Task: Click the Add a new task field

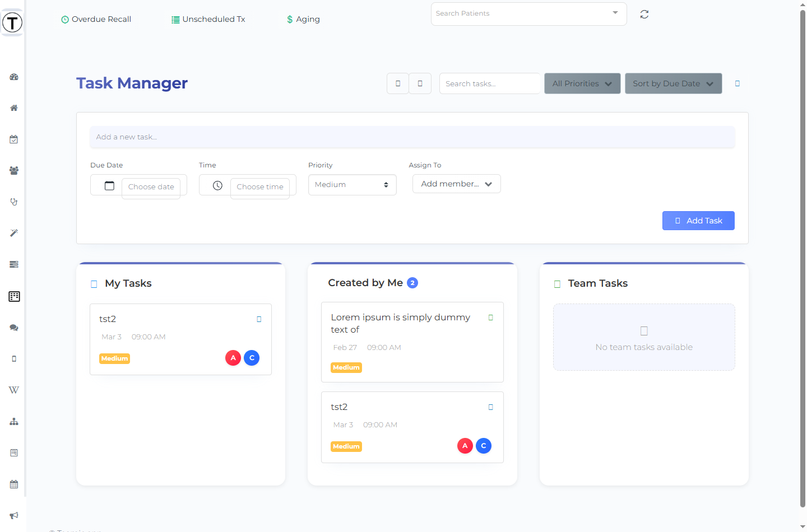Action: [x=412, y=137]
